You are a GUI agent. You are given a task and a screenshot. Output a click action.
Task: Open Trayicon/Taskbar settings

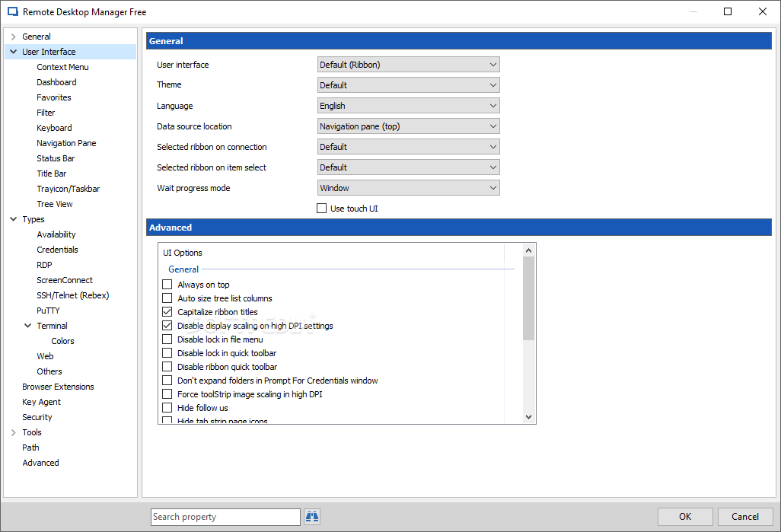coord(69,189)
